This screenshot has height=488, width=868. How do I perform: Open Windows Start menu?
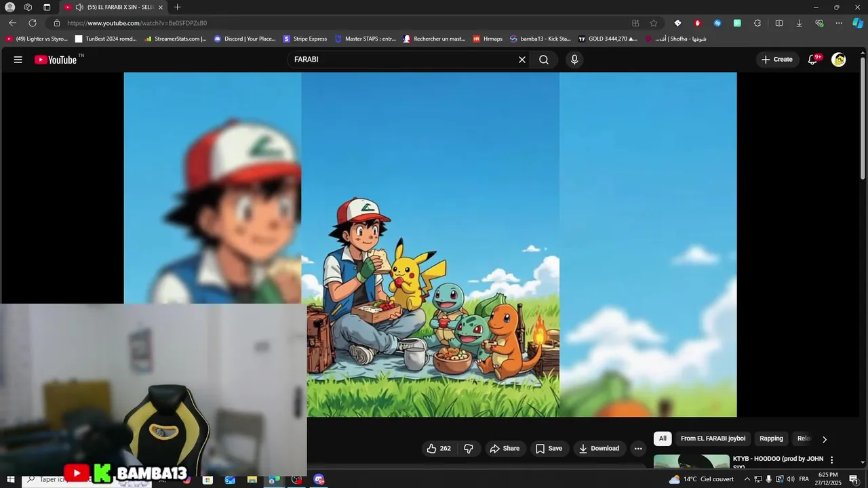pyautogui.click(x=10, y=479)
